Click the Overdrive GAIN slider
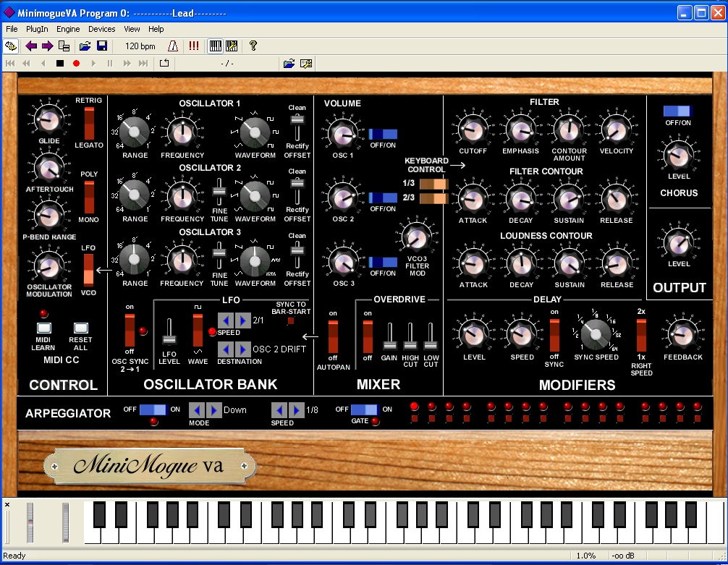 coord(389,336)
